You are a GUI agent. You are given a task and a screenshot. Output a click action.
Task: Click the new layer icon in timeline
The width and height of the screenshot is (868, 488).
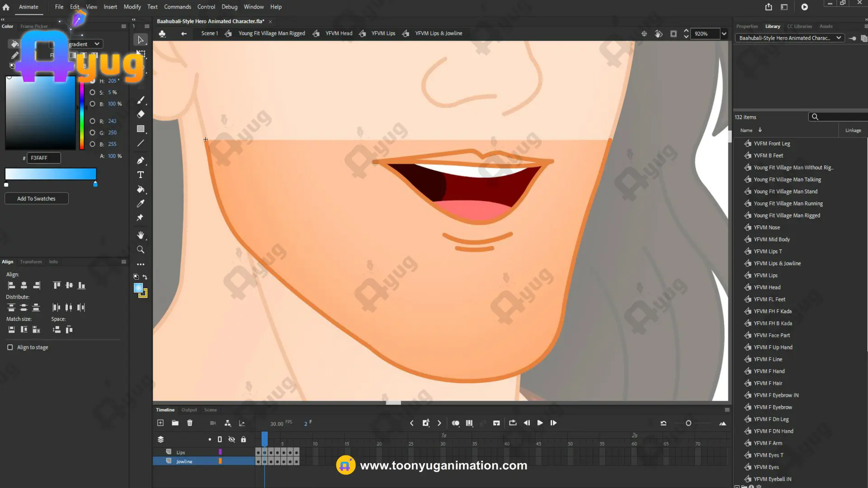(x=160, y=423)
